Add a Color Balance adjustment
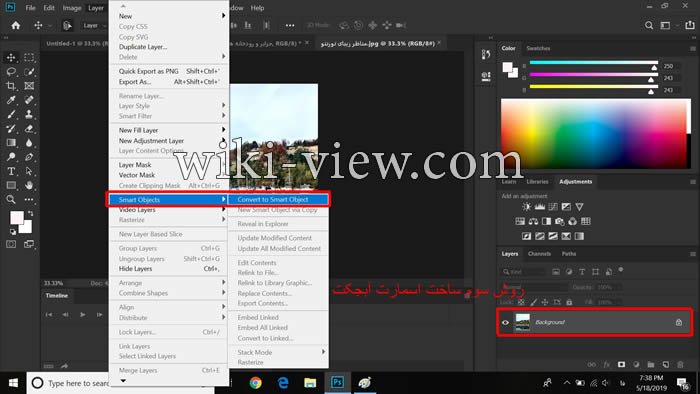The height and width of the screenshot is (394, 700). [x=533, y=221]
